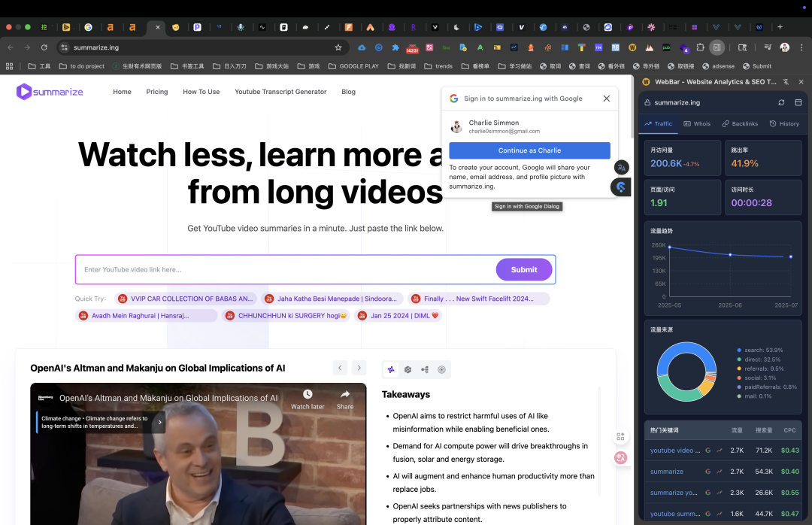
Task: Click the traffic sources donut chart
Action: click(x=686, y=372)
